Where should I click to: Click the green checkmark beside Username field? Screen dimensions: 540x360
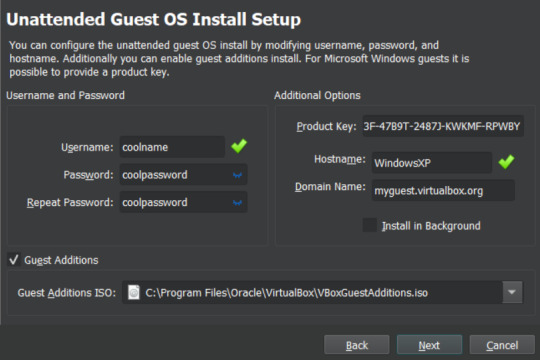(239, 146)
